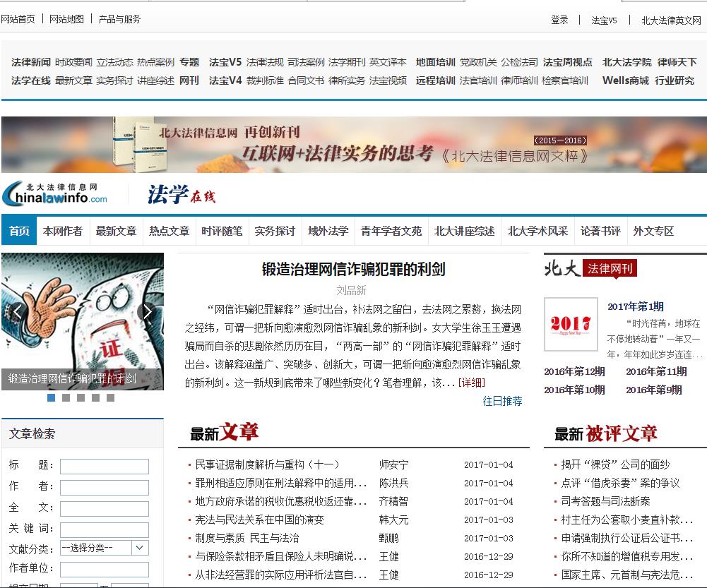Open 北大法律英文网 link
Image resolution: width=707 pixels, height=588 pixels.
[672, 20]
